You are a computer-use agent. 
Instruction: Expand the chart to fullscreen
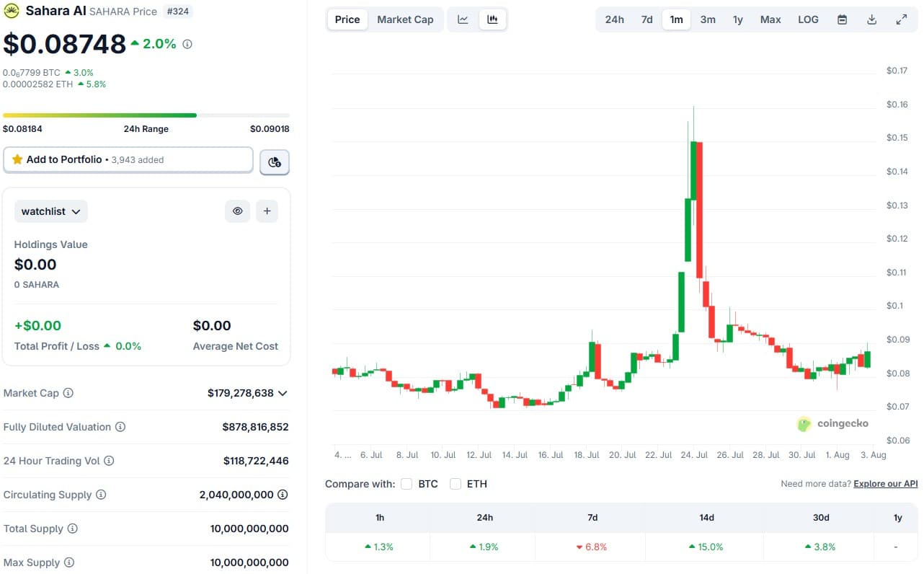pyautogui.click(x=902, y=19)
